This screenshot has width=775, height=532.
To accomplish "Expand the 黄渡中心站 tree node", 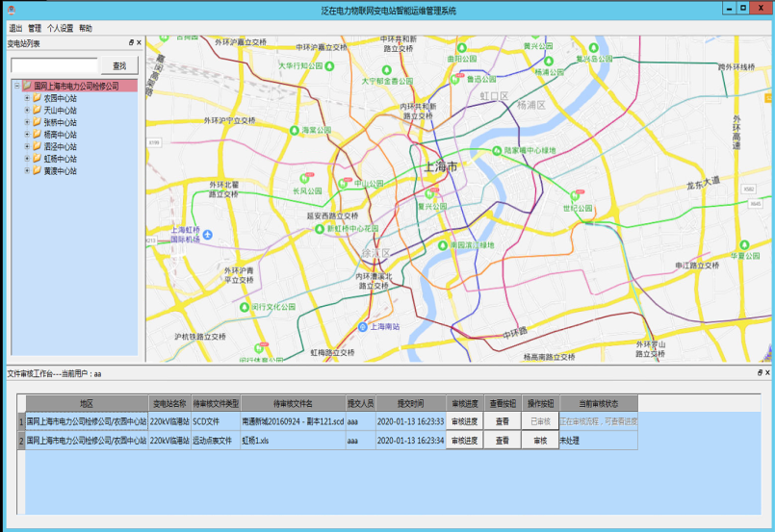I will click(x=27, y=171).
